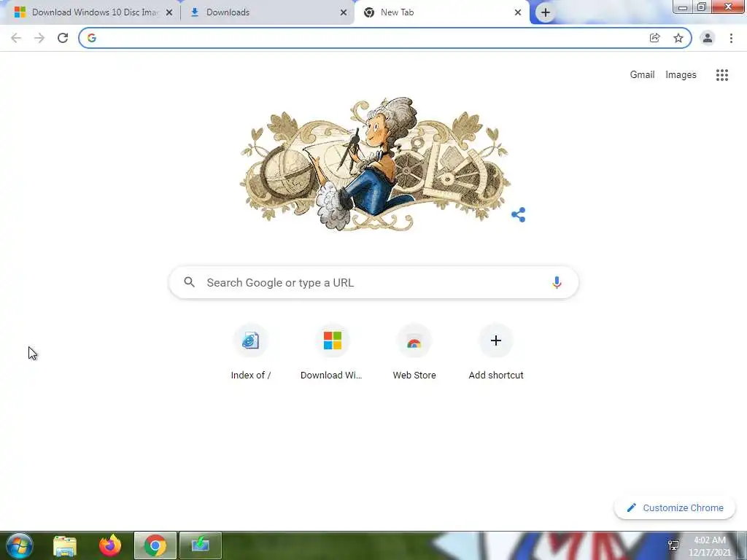Open the Chrome profile avatar menu
The image size is (747, 560).
tap(708, 38)
